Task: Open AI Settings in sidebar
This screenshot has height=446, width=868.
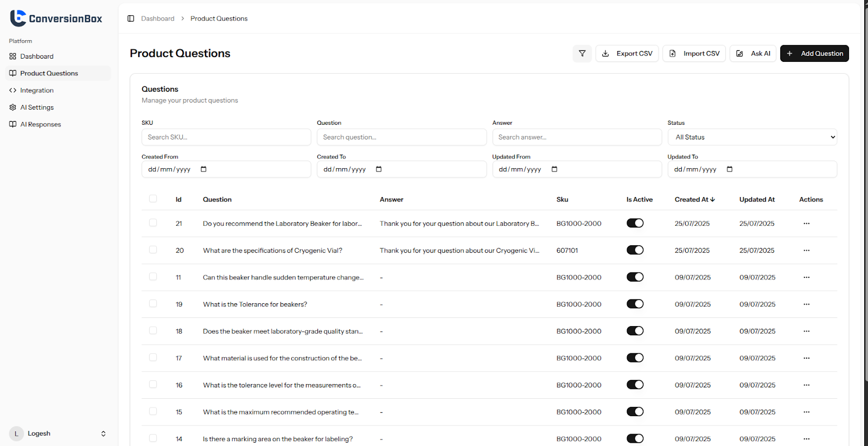Action: [37, 107]
